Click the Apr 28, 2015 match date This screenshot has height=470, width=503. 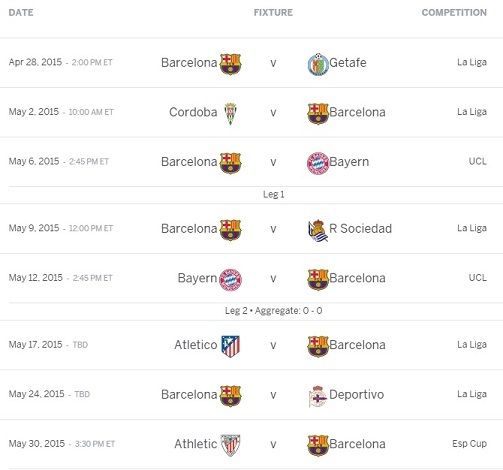click(x=35, y=62)
